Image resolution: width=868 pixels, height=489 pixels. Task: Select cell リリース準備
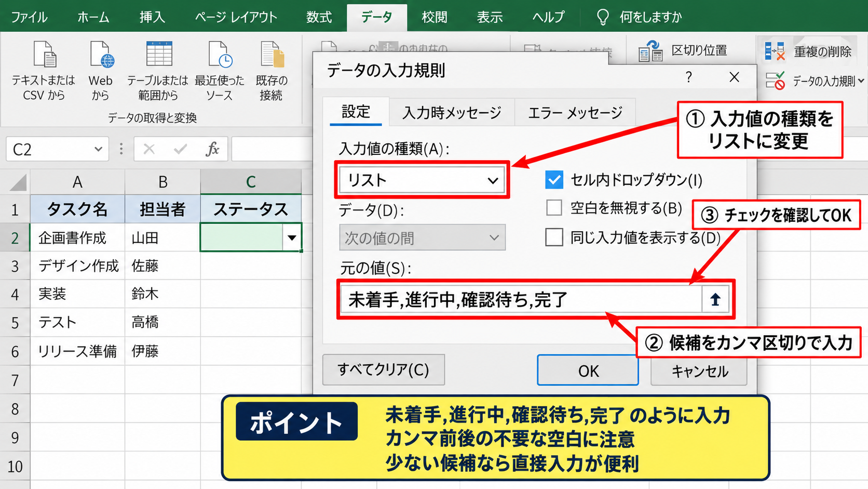click(77, 351)
